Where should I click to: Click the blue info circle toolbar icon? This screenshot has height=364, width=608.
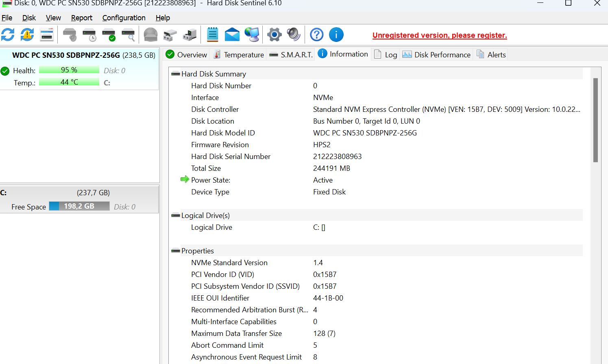[336, 35]
